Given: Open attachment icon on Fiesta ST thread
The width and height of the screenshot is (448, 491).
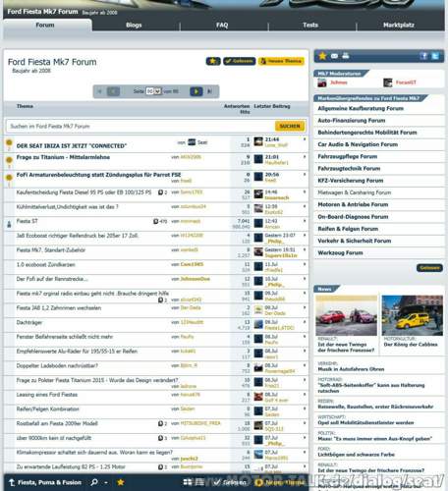Looking at the screenshot, I should tap(156, 221).
